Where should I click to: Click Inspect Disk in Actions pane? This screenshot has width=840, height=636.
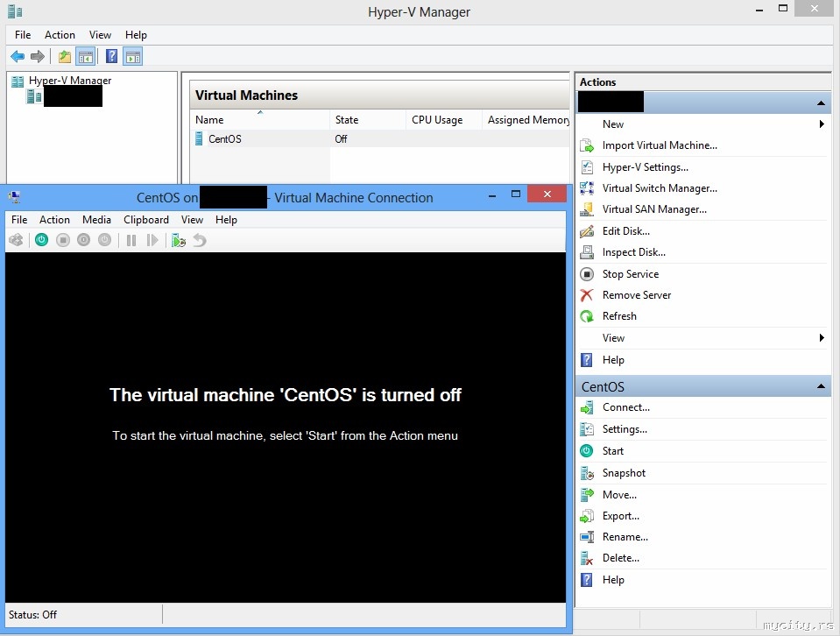click(x=634, y=252)
